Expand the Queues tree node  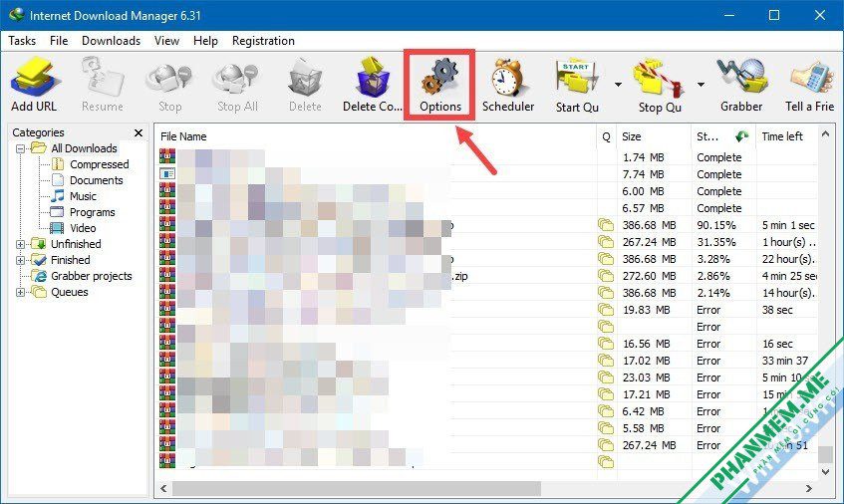click(x=21, y=292)
